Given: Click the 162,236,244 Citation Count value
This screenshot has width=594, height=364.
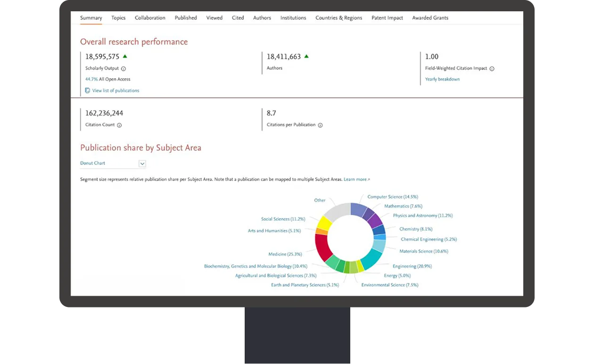Looking at the screenshot, I should coord(104,113).
